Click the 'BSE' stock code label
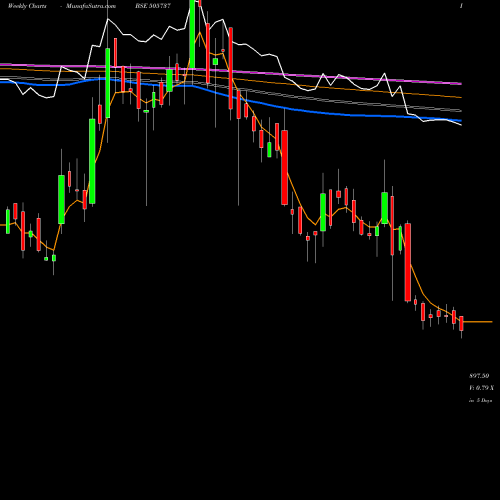Viewport: 500px width, 500px height. tap(153, 6)
